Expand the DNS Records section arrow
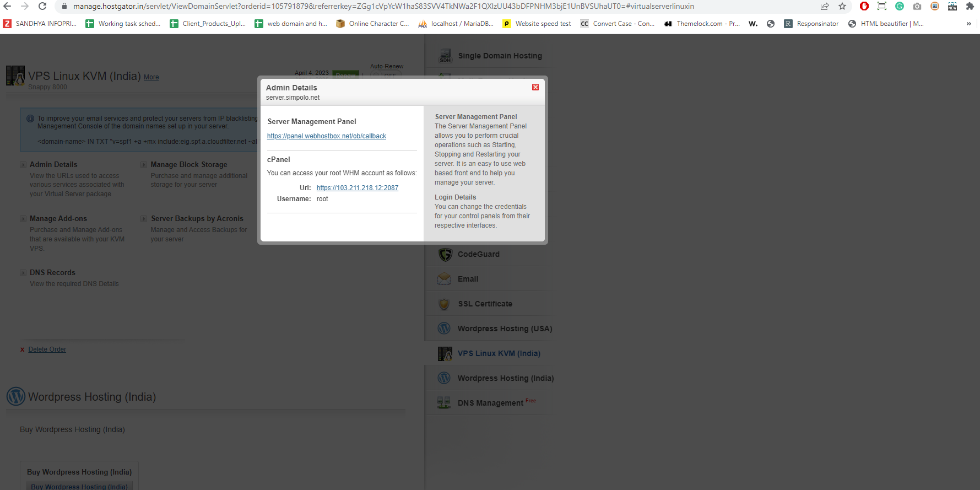 point(23,273)
